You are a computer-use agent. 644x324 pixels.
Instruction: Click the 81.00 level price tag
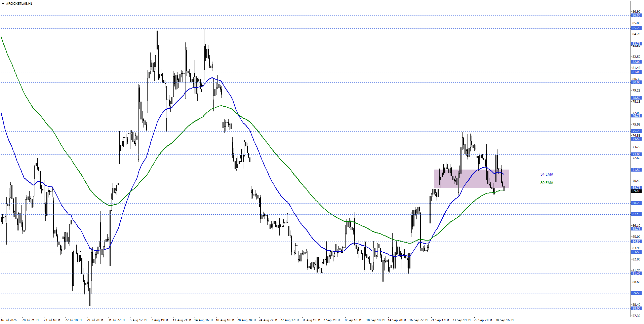[x=636, y=72]
